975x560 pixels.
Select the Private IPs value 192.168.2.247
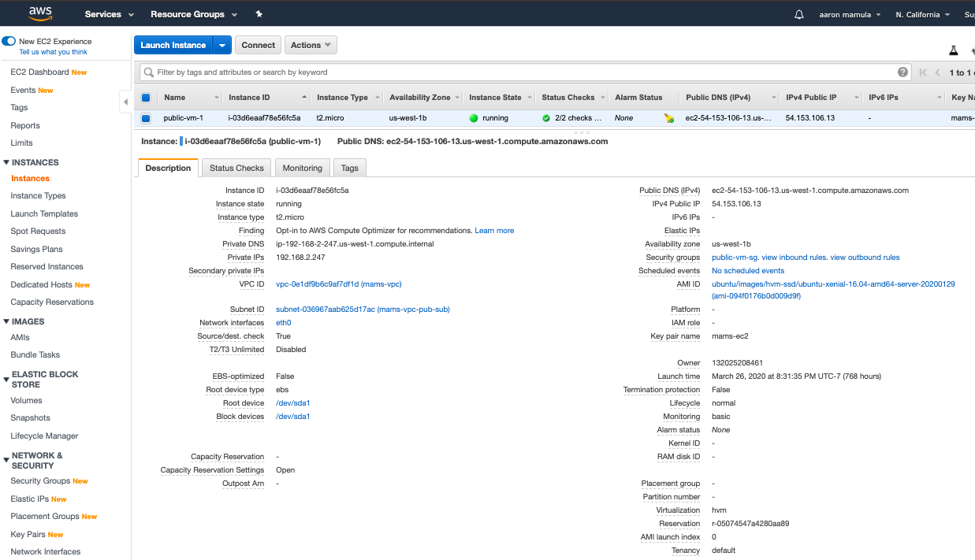click(300, 258)
